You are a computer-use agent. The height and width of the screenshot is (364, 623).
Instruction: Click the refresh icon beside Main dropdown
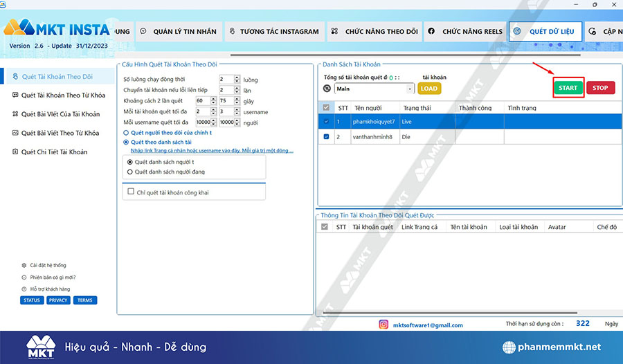point(327,88)
